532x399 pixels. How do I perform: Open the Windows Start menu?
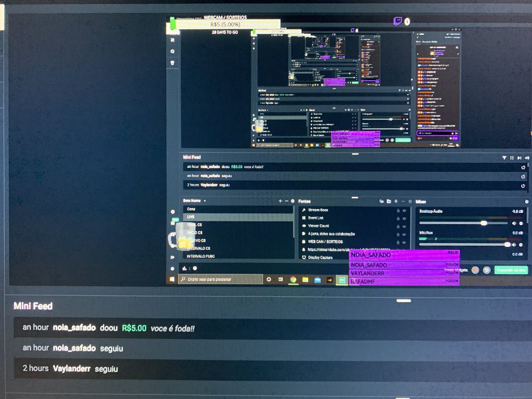172,280
